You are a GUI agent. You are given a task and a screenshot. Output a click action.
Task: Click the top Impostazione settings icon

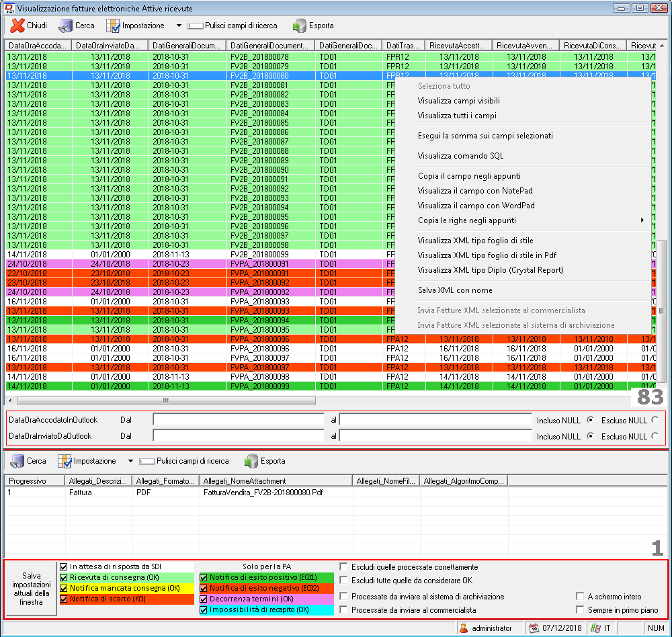tap(113, 26)
